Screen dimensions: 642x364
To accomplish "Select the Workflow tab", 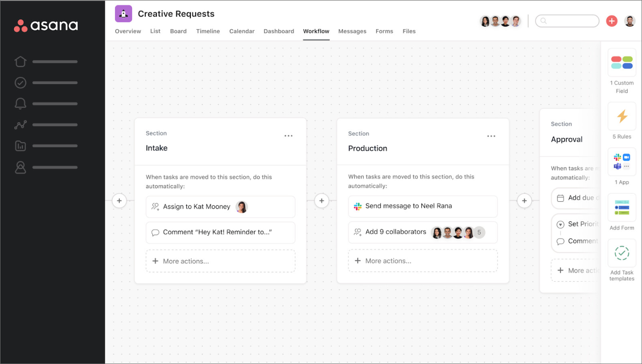I will [316, 31].
